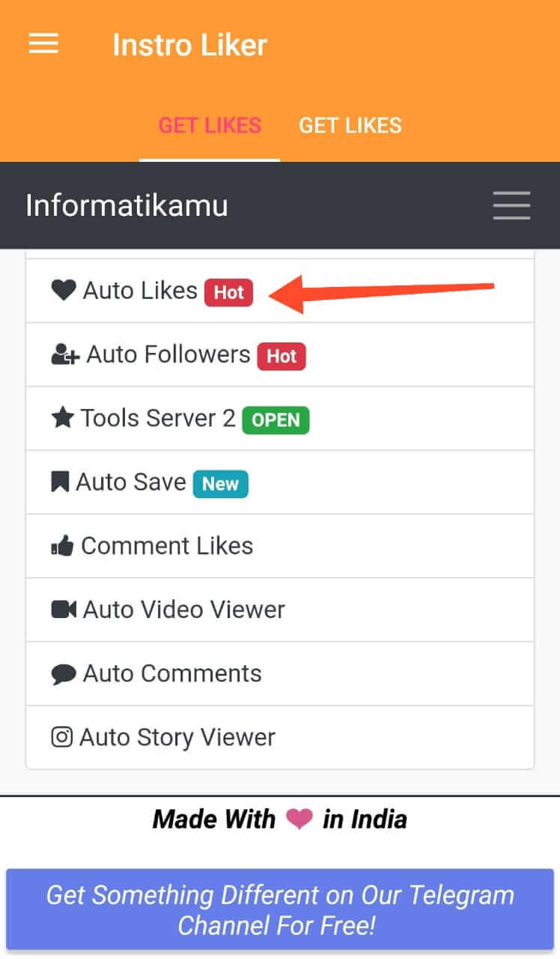Click the bookmark icon beside Auto Save

(60, 482)
